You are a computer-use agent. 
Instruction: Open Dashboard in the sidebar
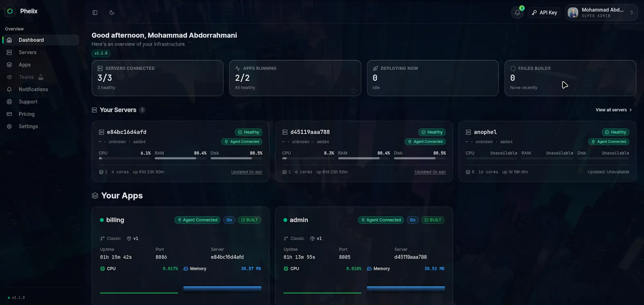pos(41,40)
